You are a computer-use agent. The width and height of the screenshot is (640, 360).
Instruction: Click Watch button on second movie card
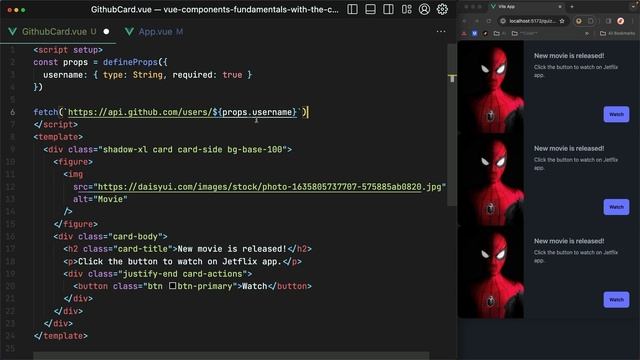pos(616,207)
